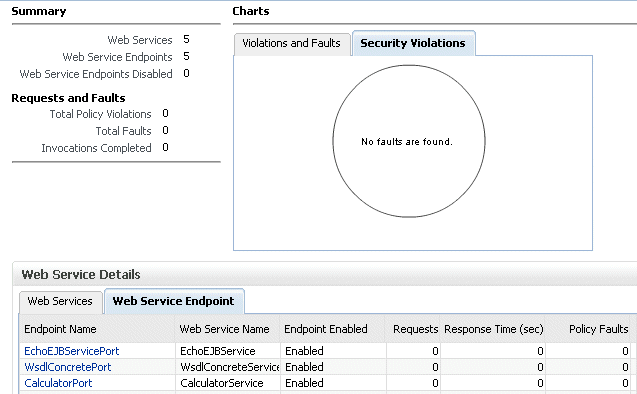Click the Requests and Faults heading

click(x=68, y=98)
